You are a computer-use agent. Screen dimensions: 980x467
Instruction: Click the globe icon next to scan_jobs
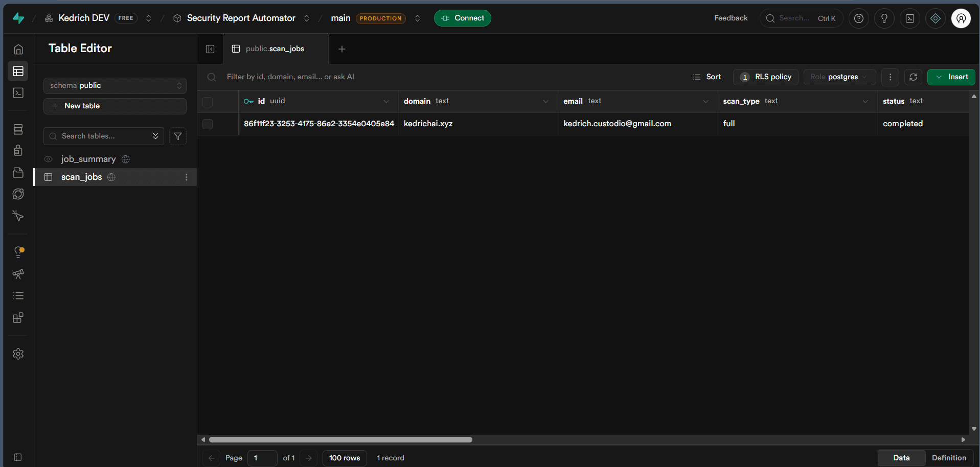(x=111, y=177)
